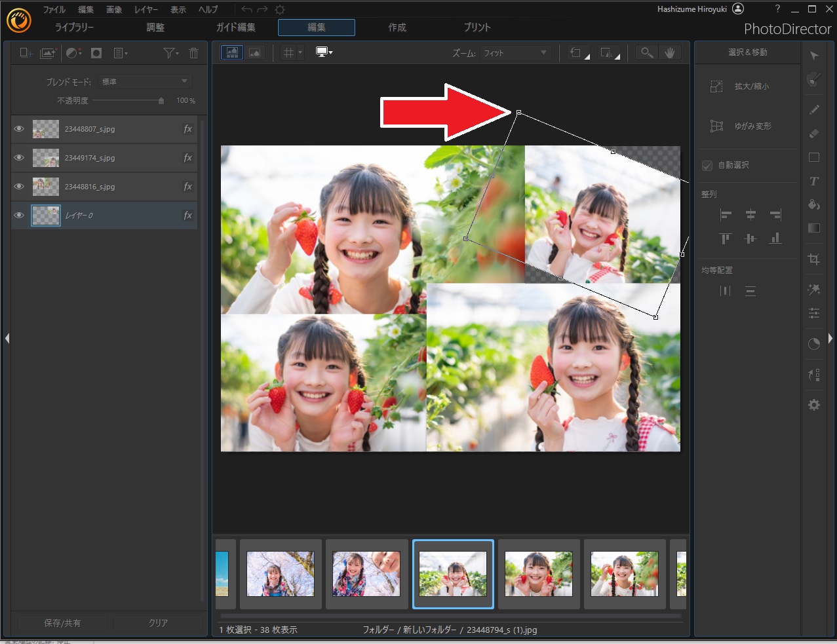The height and width of the screenshot is (644, 837).
Task: Open the レイヤー menu
Action: (x=146, y=10)
